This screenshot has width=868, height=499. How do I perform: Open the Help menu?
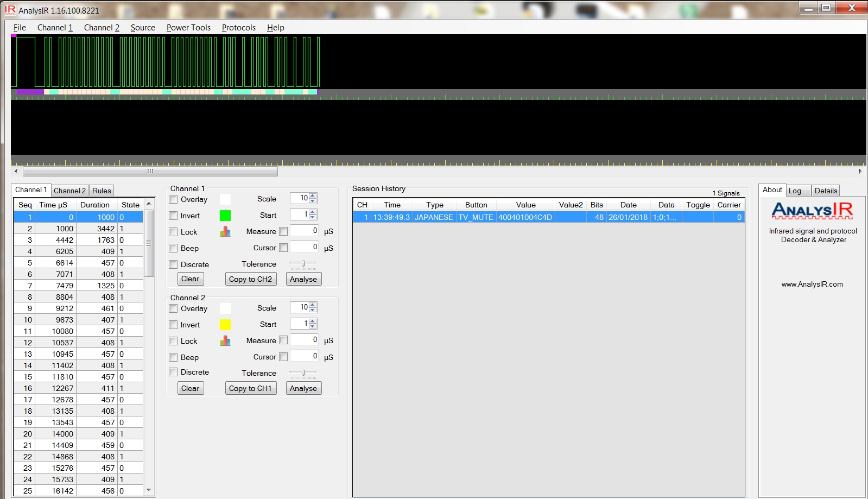pos(276,28)
